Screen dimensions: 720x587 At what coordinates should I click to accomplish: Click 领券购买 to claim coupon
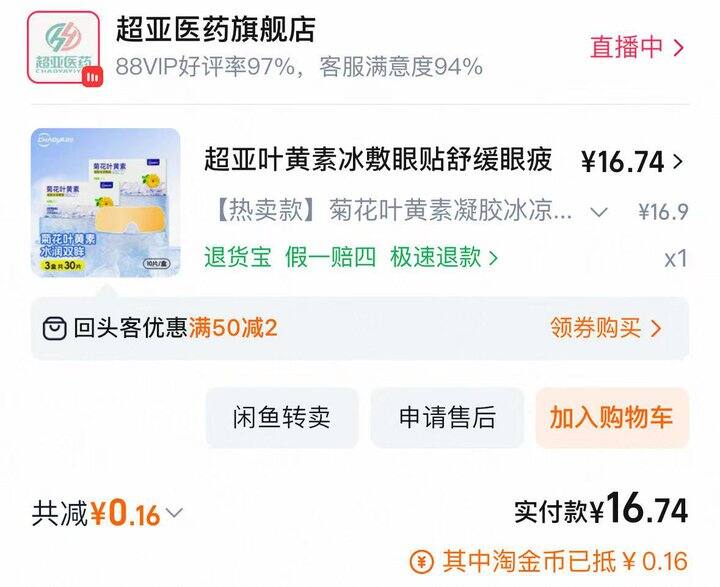coord(606,328)
